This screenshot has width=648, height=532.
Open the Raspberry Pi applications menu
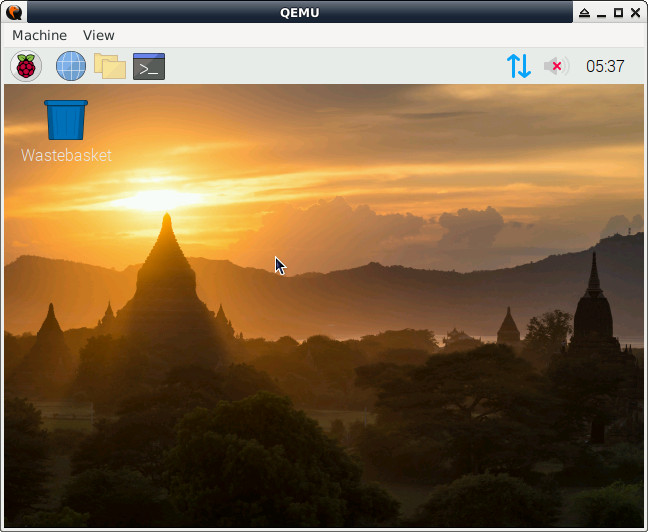[26, 66]
